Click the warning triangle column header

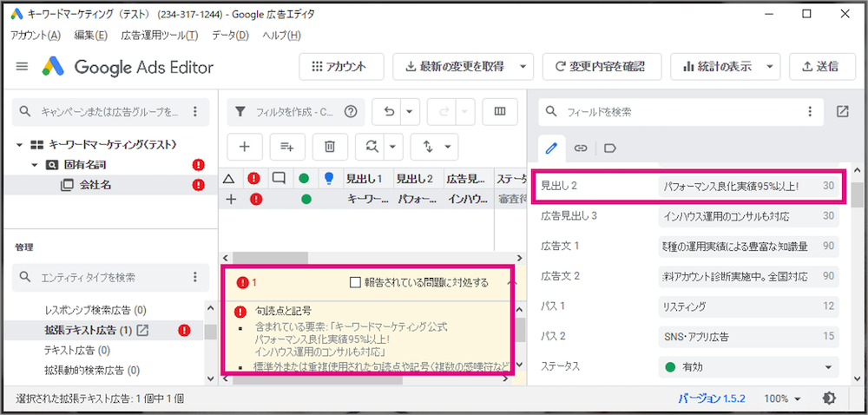coord(228,179)
